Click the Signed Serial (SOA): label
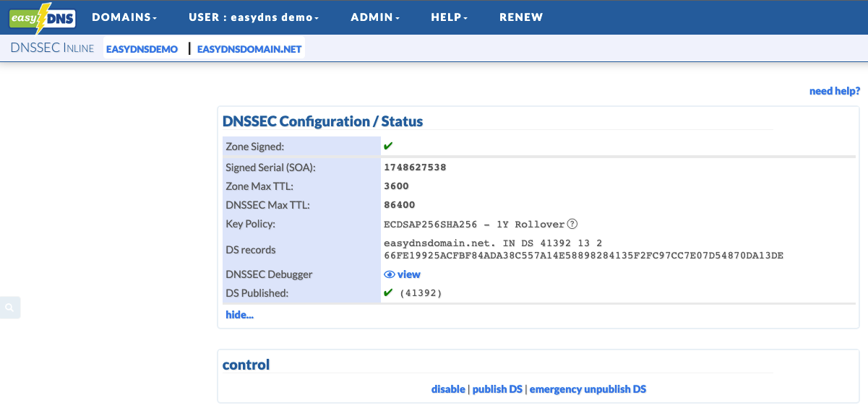The height and width of the screenshot is (413, 868). tap(270, 168)
